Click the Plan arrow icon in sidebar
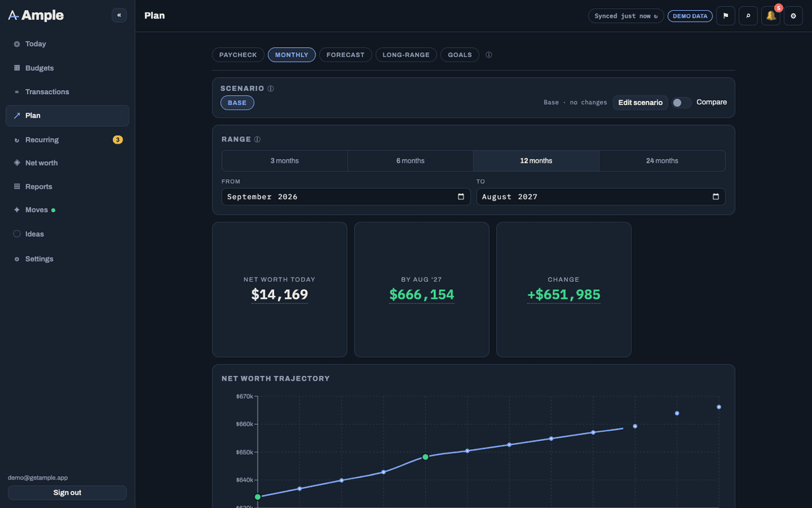 pyautogui.click(x=17, y=116)
